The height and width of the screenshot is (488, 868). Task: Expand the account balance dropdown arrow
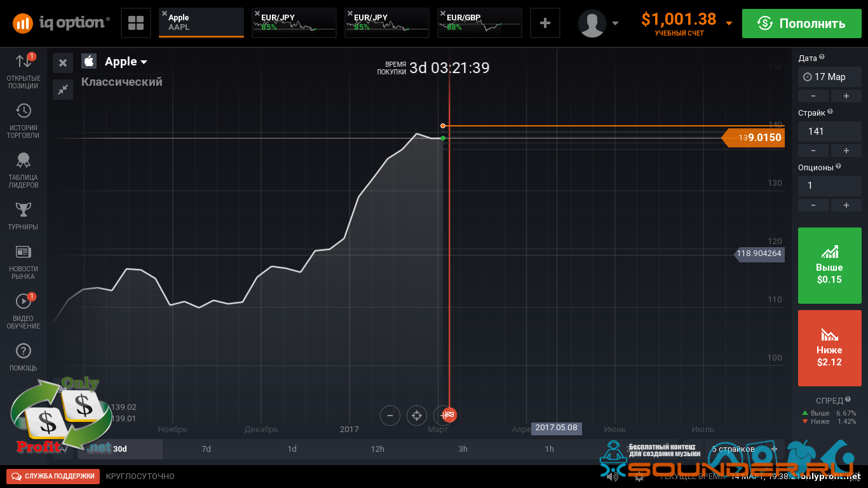pyautogui.click(x=729, y=24)
